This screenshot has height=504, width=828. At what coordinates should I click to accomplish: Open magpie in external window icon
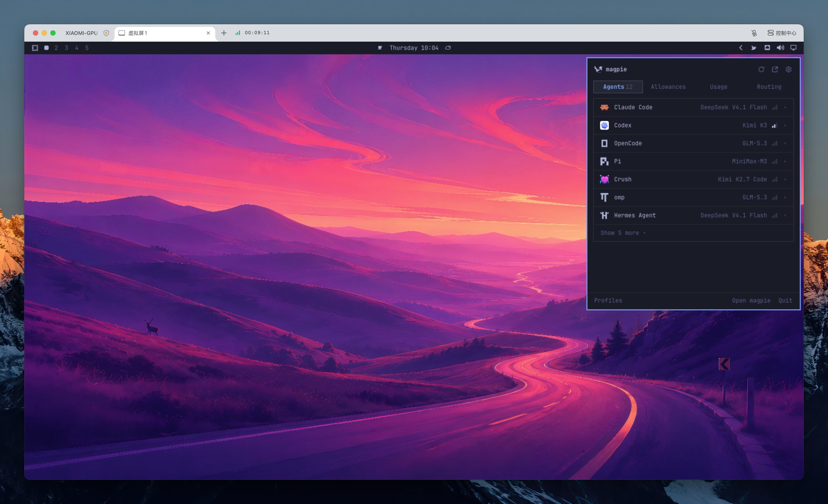click(775, 69)
